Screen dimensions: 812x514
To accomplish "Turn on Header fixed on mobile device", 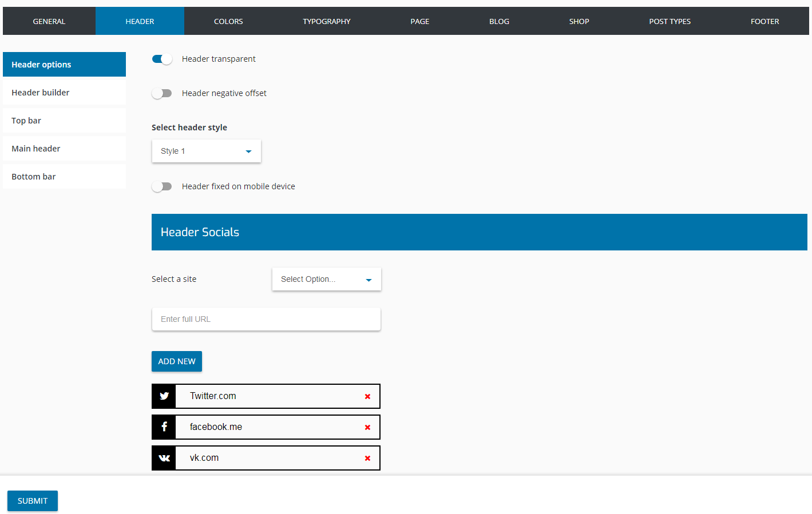I will click(x=162, y=186).
